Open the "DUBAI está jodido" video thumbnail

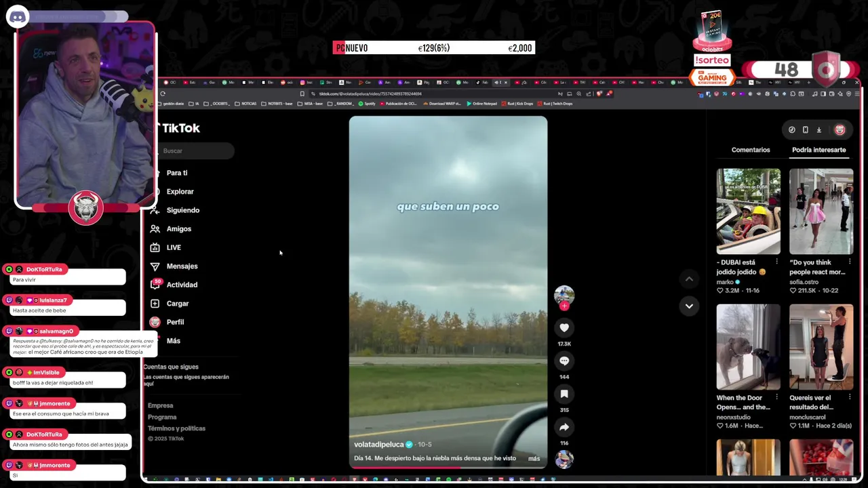(748, 211)
